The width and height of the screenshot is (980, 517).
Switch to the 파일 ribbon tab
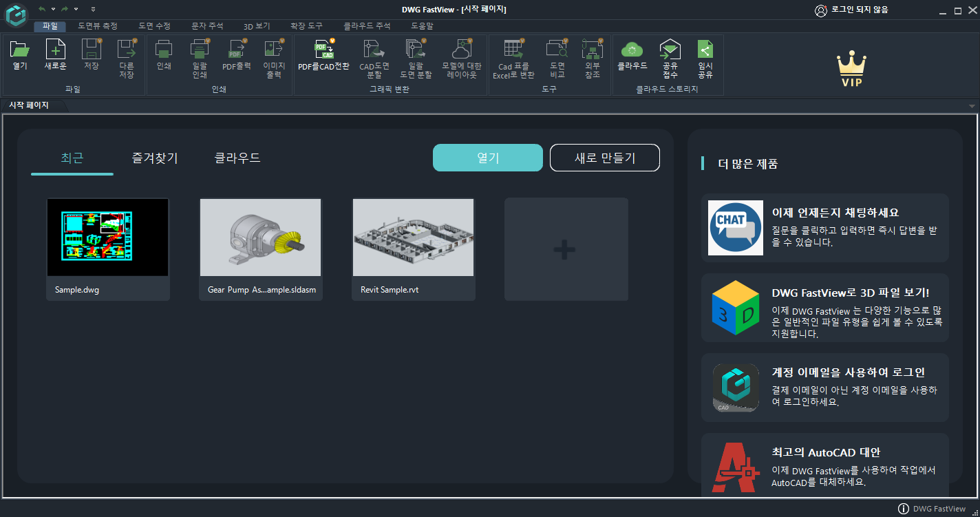(x=50, y=26)
